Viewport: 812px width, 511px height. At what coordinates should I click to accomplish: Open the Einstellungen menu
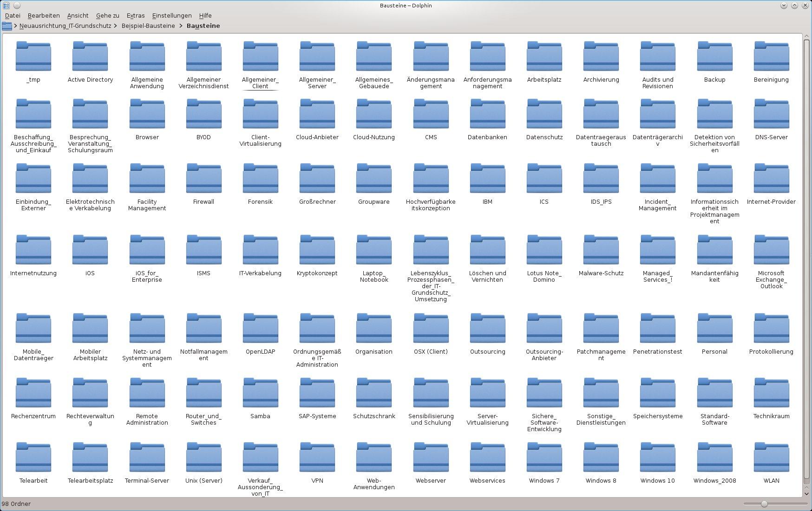point(172,15)
